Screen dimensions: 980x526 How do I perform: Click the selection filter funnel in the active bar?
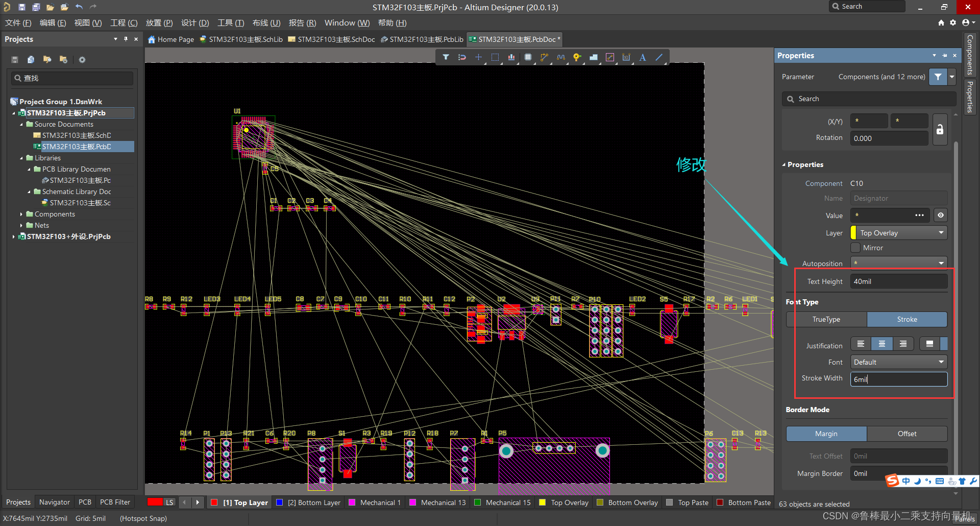(446, 57)
